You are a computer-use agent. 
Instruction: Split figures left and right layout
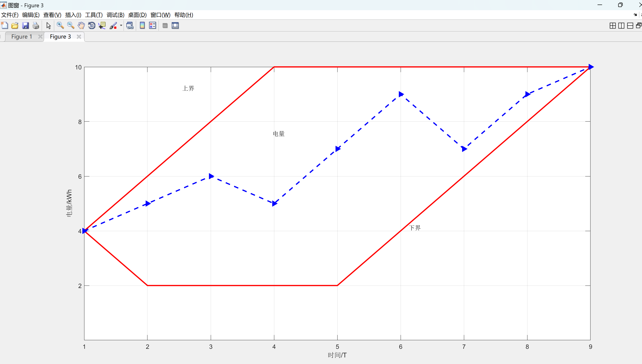621,25
